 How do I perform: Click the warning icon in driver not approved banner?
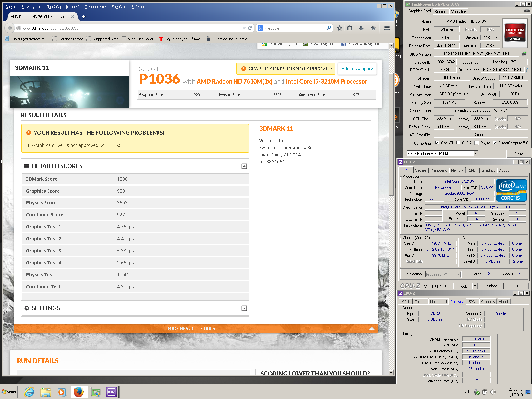(244, 69)
